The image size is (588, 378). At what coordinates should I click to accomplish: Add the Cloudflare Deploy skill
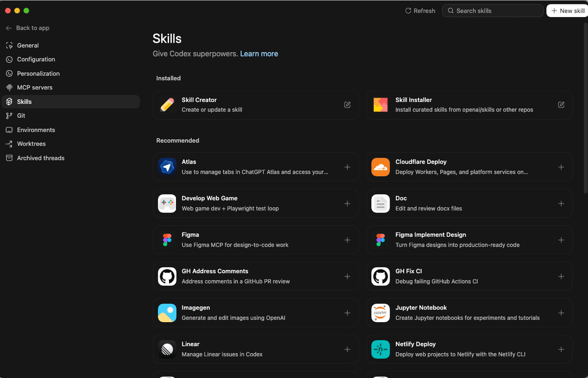[x=561, y=167]
